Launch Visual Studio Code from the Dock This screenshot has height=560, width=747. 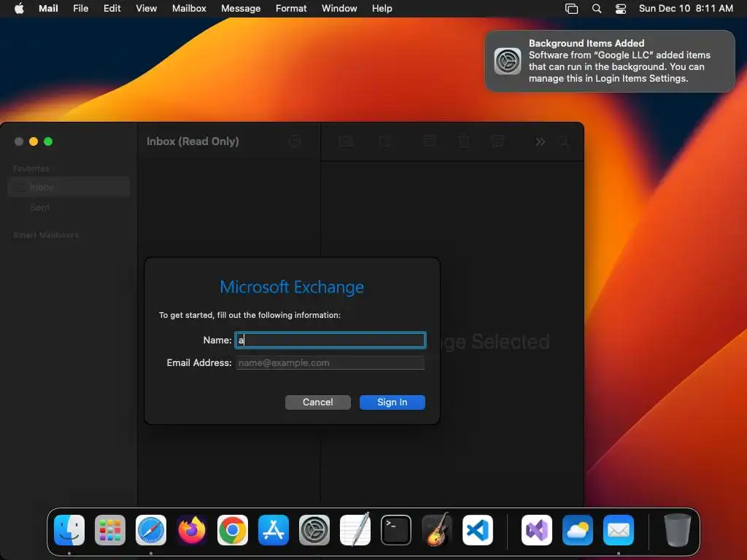click(478, 530)
